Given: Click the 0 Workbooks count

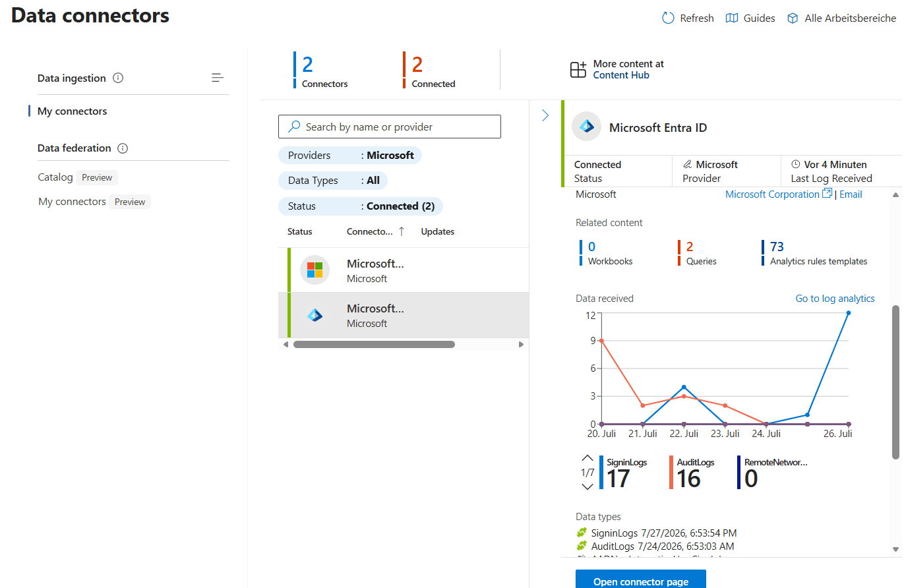Looking at the screenshot, I should (606, 253).
